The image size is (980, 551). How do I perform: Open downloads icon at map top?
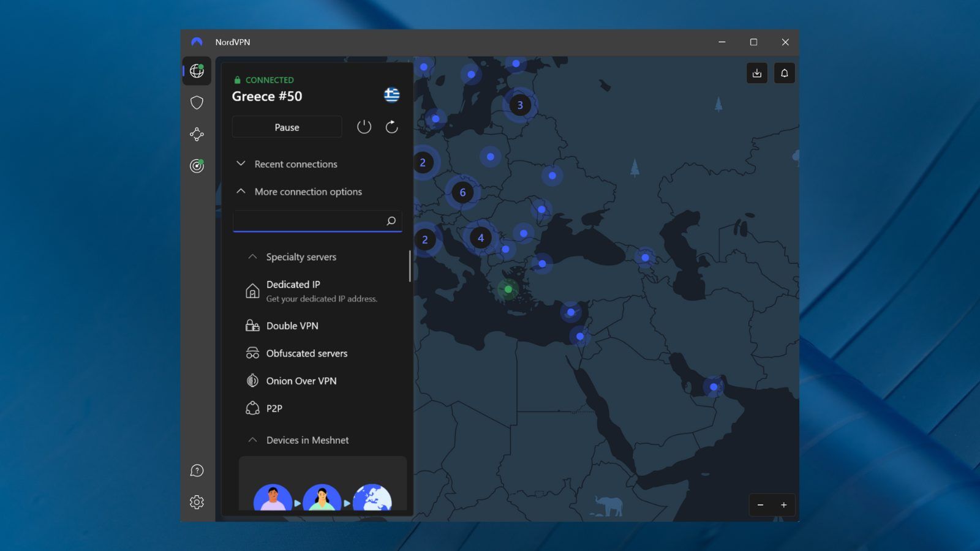[x=757, y=73]
